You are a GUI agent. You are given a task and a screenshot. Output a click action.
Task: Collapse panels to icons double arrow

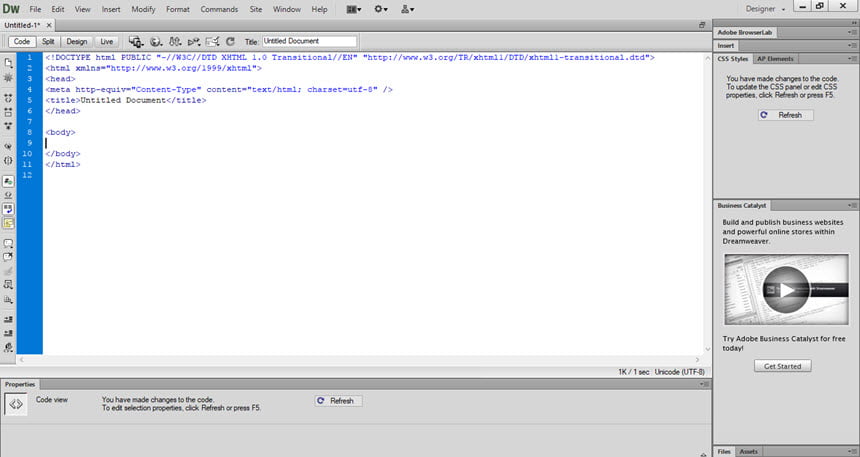pos(854,22)
